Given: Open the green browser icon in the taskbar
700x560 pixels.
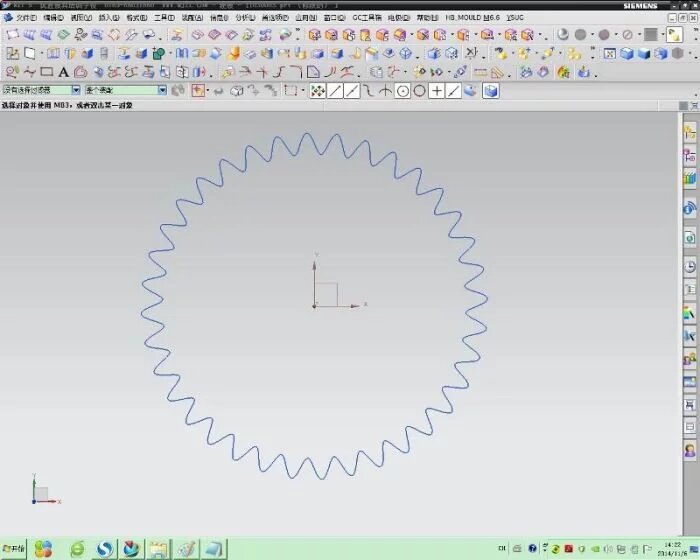Looking at the screenshot, I should coord(77,549).
